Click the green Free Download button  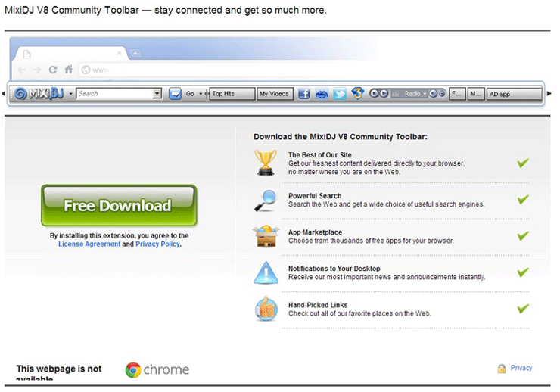tap(118, 206)
